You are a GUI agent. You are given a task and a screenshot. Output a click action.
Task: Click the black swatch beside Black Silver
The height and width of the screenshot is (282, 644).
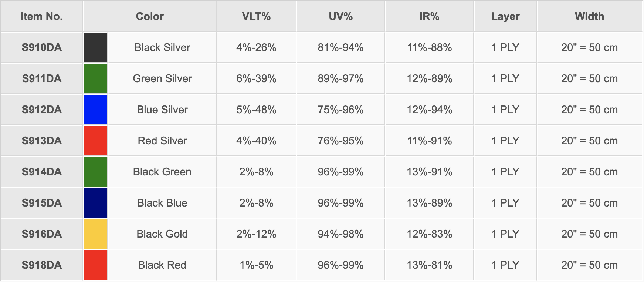(x=95, y=47)
